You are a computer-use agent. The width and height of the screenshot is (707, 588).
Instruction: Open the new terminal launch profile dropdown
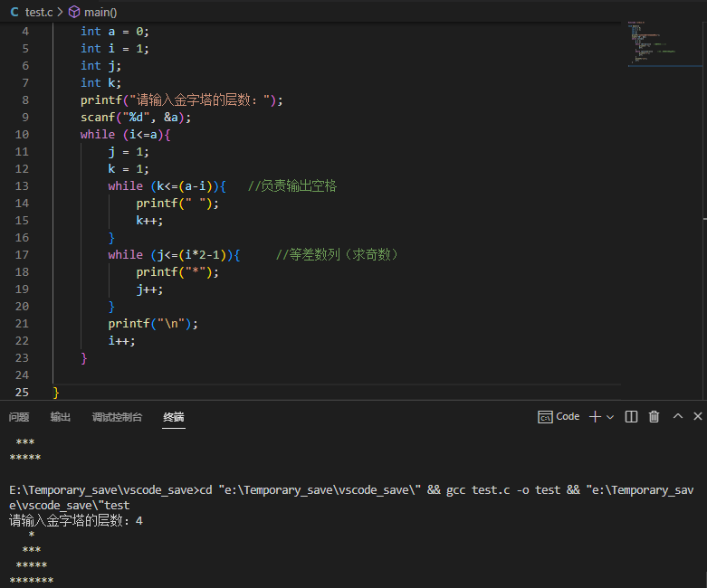point(610,417)
